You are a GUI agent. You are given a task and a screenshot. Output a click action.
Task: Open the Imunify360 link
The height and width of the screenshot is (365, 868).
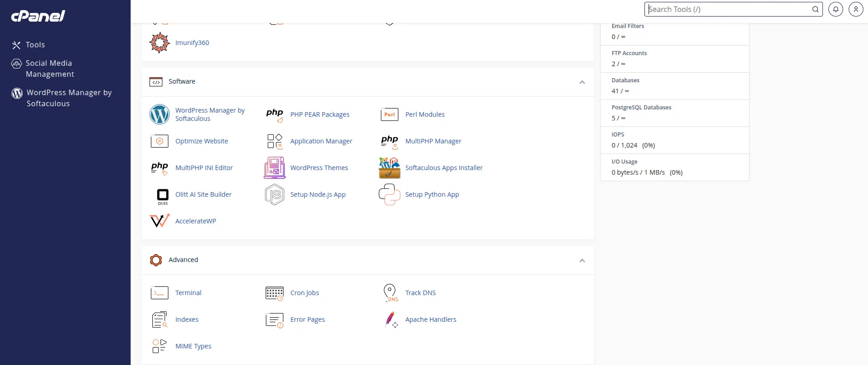[192, 43]
